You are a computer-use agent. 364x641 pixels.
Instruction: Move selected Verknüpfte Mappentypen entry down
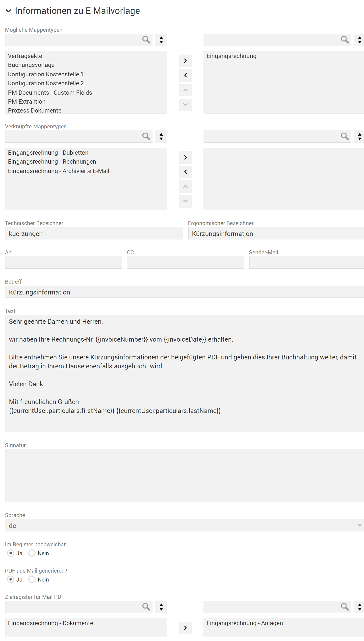pyautogui.click(x=185, y=202)
